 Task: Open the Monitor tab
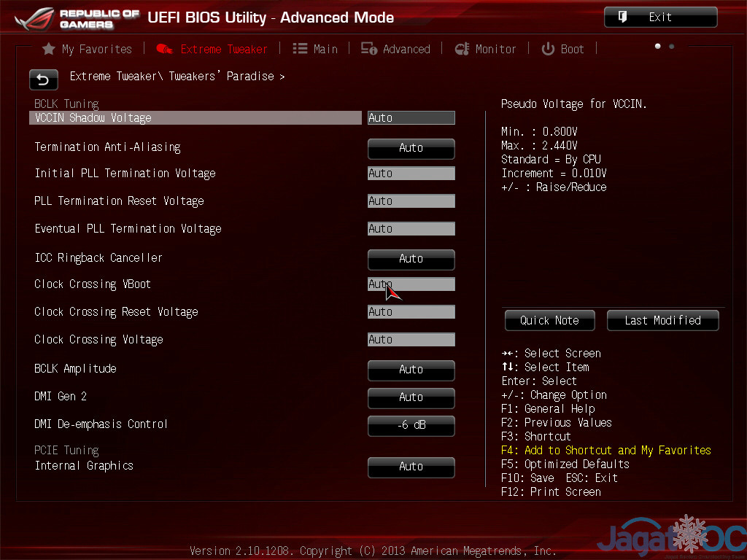click(485, 49)
